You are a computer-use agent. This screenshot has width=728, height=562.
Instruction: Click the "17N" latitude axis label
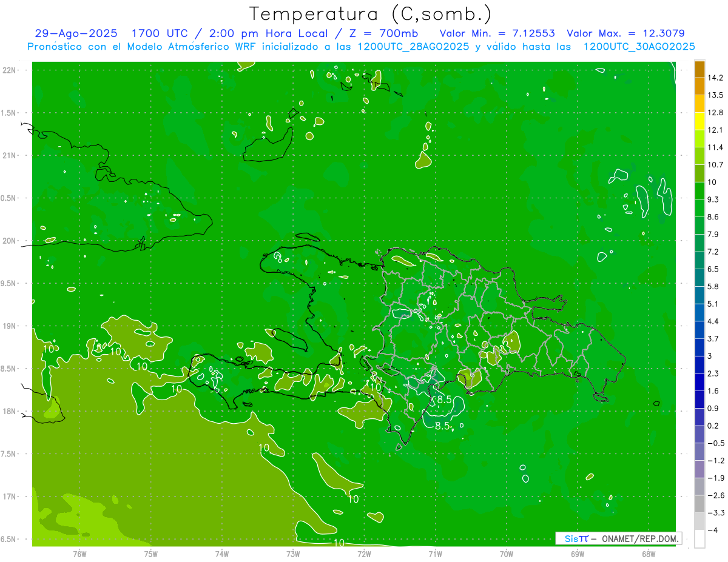click(9, 497)
